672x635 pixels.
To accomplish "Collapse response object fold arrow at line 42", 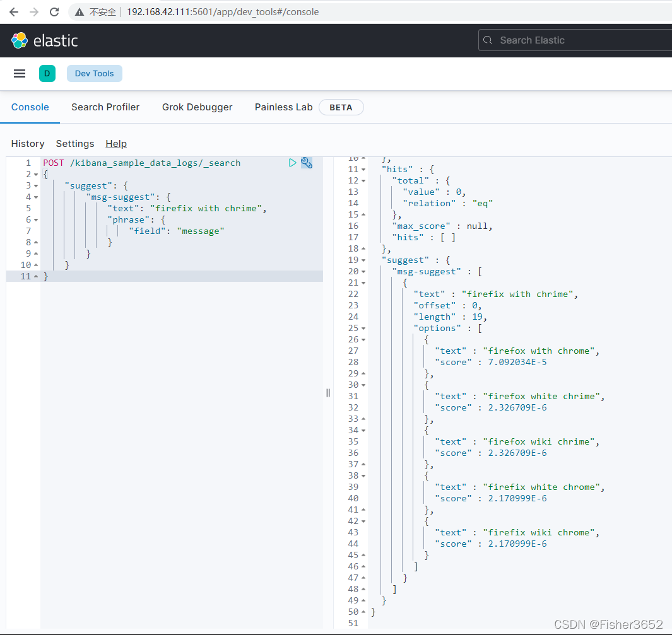I will 363,521.
